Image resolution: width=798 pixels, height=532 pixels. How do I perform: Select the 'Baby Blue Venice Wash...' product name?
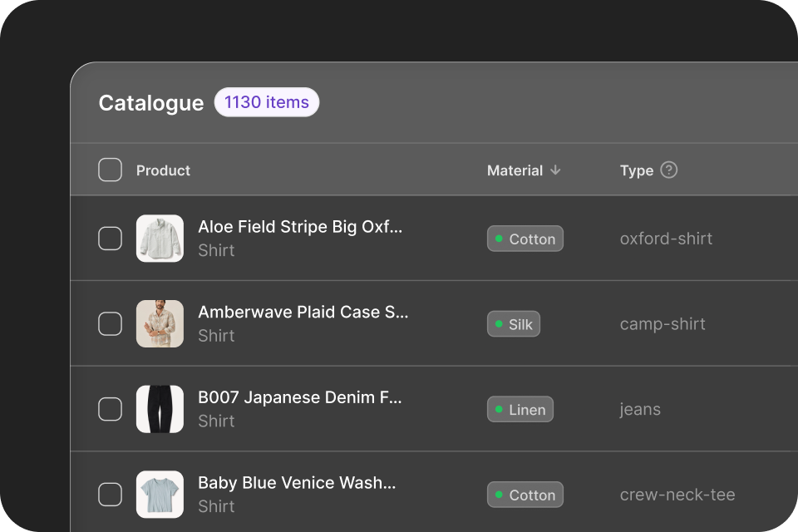pyautogui.click(x=297, y=483)
